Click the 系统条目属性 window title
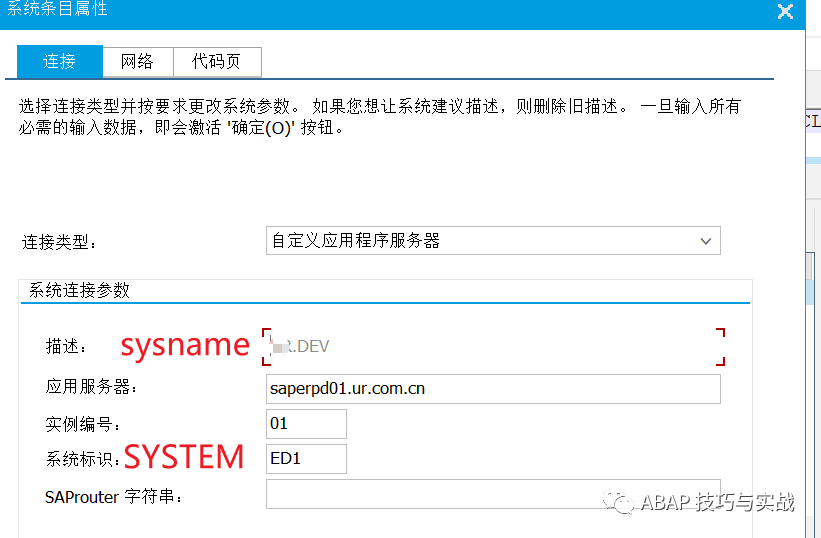This screenshot has height=538, width=821. 58,9
